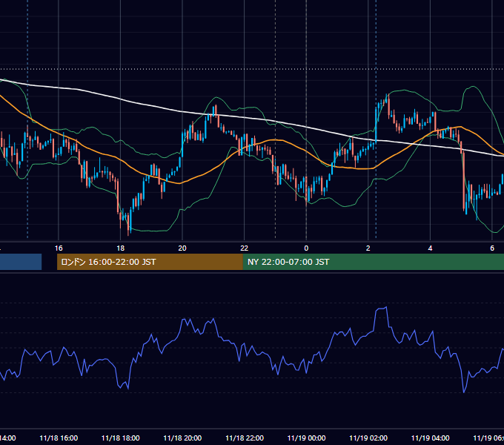504x445 pixels.
Task: Click the 16 hour label on the upper axis
Action: 59,248
